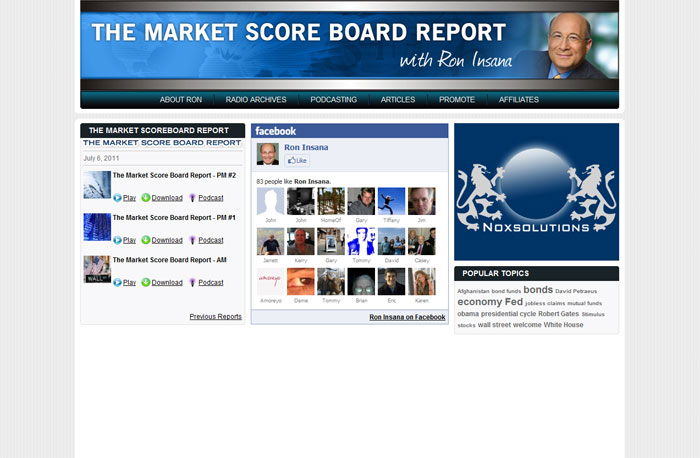Screen dimensions: 700x458
Task: Open Jim's Facebook photo
Action: click(x=421, y=201)
